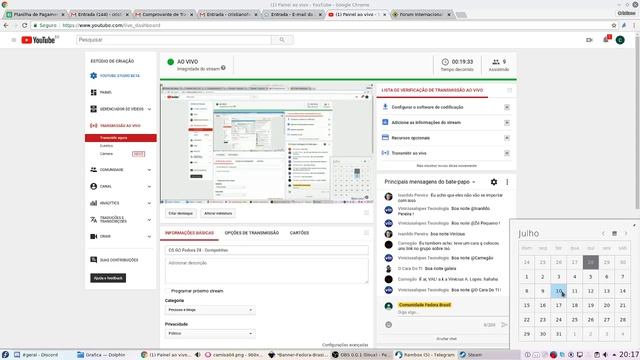Switch to Cartões tab
This screenshot has height=360, width=640.
click(x=299, y=233)
